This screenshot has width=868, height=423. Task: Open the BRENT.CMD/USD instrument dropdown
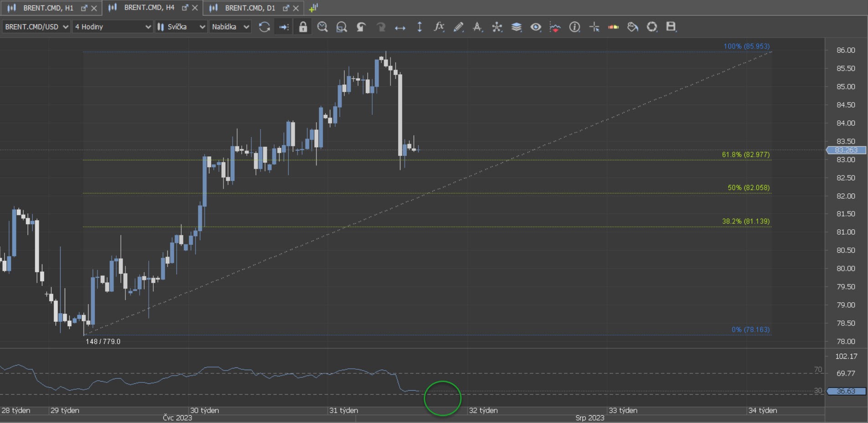[x=36, y=27]
